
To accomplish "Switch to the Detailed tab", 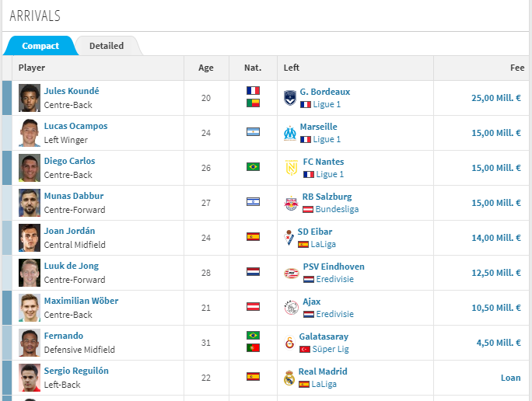I will tap(107, 46).
